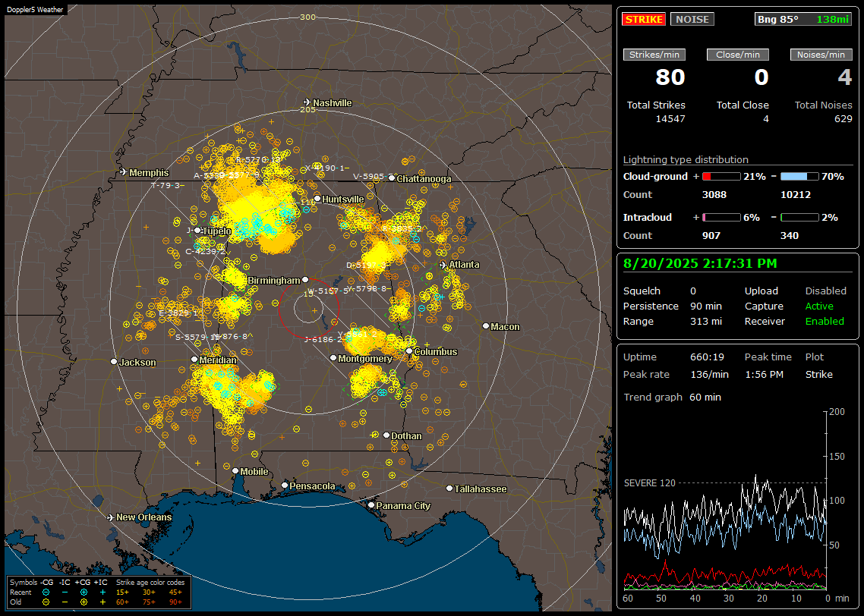Click the 300 range ring label

pos(307,17)
